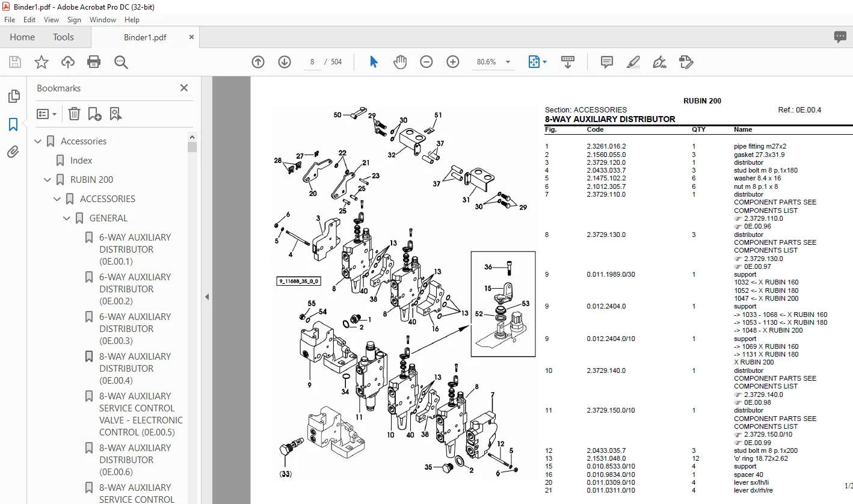Zoom in with the plus icon
The image size is (853, 504).
[453, 62]
